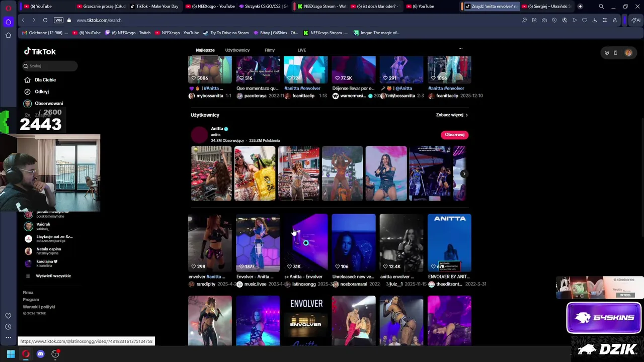Open the Opera menu logo icon
Image resolution: width=644 pixels, height=362 pixels.
click(8, 7)
